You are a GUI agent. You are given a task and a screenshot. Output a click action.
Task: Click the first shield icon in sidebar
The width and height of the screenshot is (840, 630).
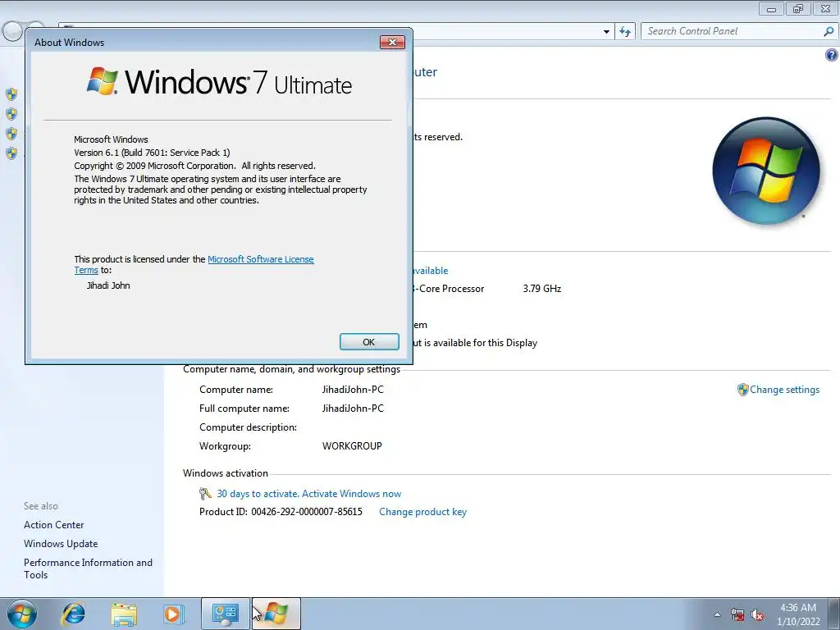click(11, 95)
